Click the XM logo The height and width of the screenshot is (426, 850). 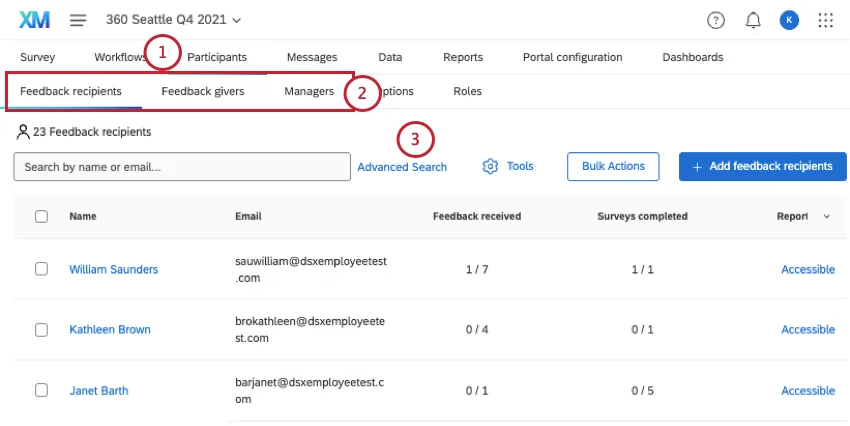tap(35, 20)
